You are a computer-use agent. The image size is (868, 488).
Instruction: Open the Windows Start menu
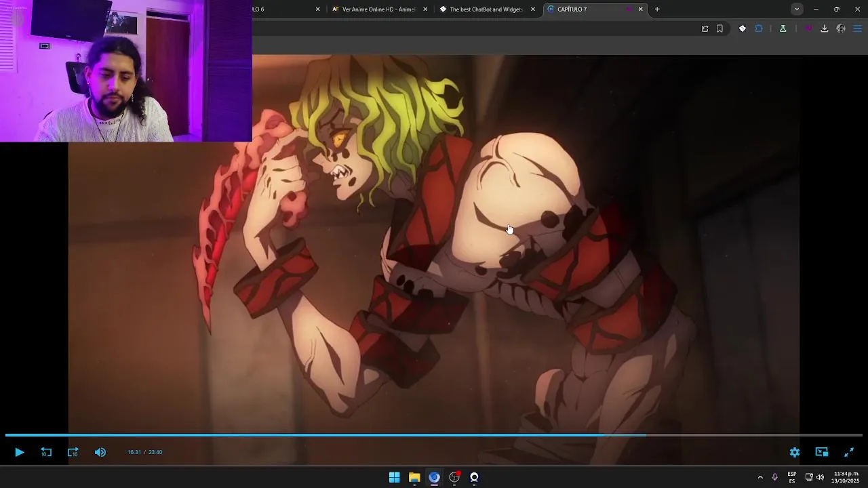(x=394, y=477)
